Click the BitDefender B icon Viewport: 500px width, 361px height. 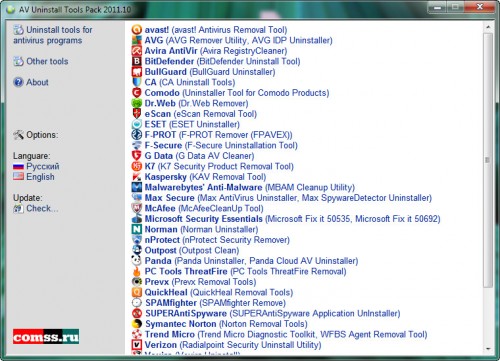tap(137, 61)
